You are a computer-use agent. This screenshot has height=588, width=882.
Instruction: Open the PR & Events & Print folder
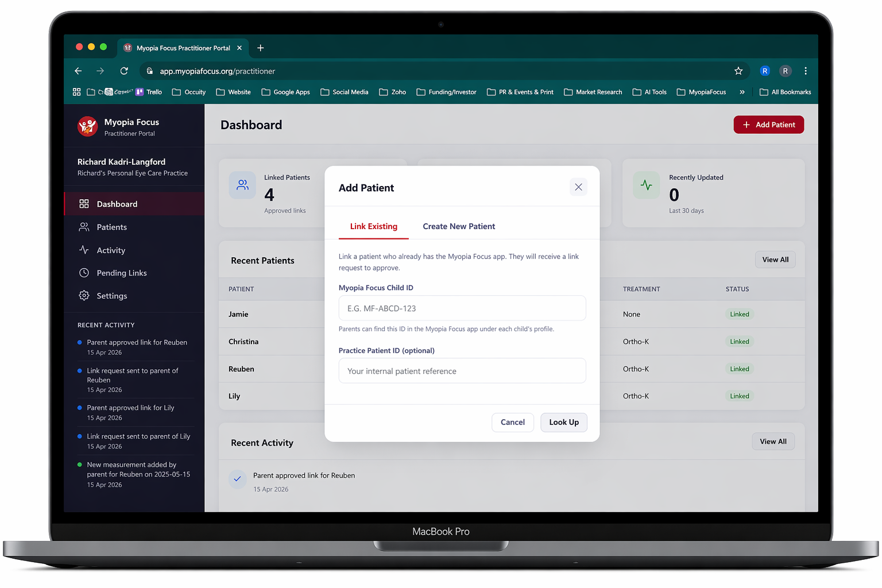pyautogui.click(x=520, y=92)
